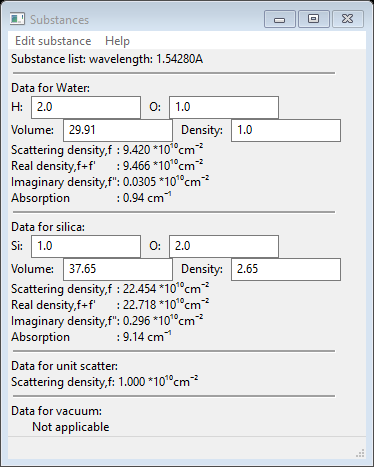Click the Substances title bar text
The width and height of the screenshot is (374, 467).
(x=59, y=20)
